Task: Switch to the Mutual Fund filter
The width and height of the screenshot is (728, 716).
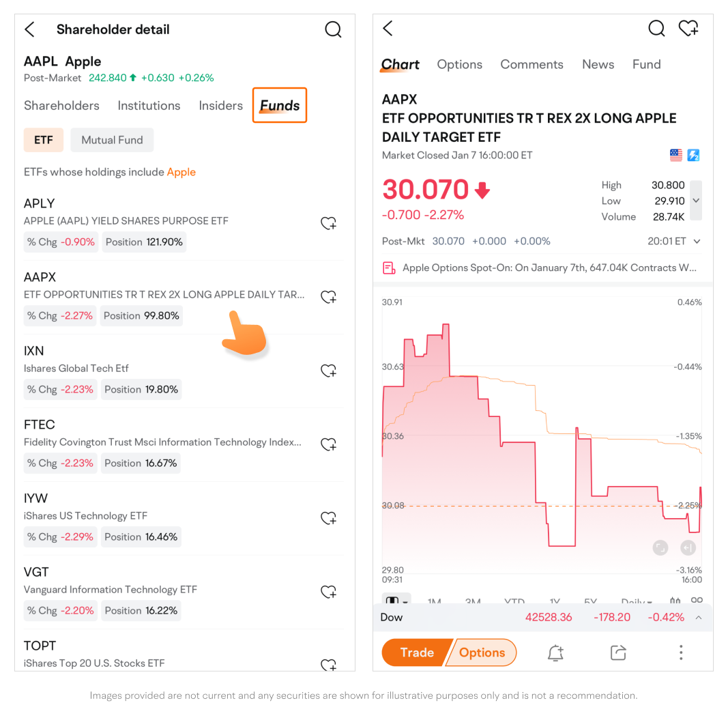Action: (x=112, y=140)
